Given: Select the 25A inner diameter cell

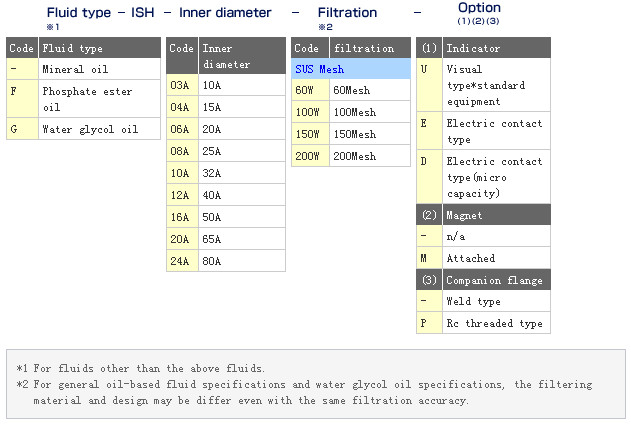Looking at the screenshot, I should (241, 151).
